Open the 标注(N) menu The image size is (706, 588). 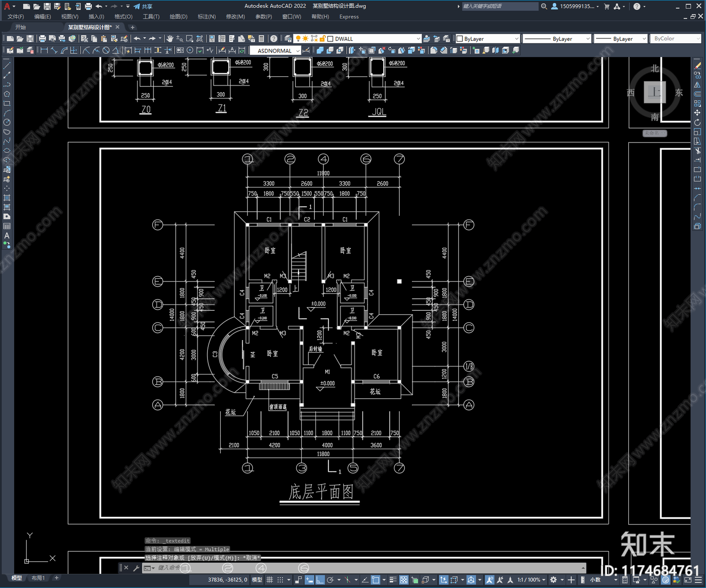coord(207,17)
